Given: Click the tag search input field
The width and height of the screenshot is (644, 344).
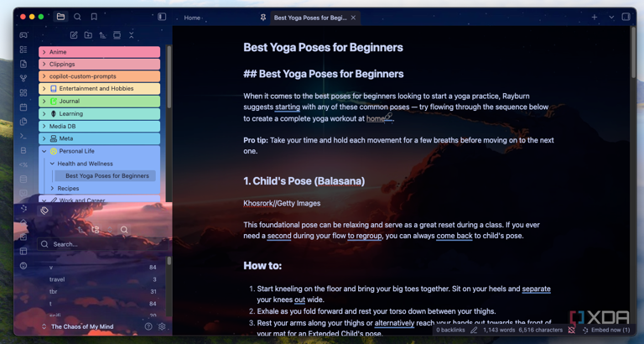Looking at the screenshot, I should (101, 244).
